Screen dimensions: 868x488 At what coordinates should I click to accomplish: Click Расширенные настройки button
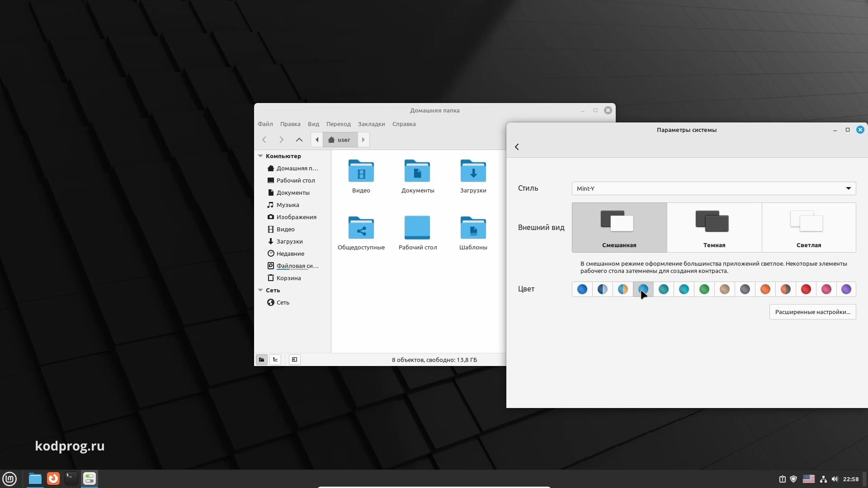(x=812, y=312)
